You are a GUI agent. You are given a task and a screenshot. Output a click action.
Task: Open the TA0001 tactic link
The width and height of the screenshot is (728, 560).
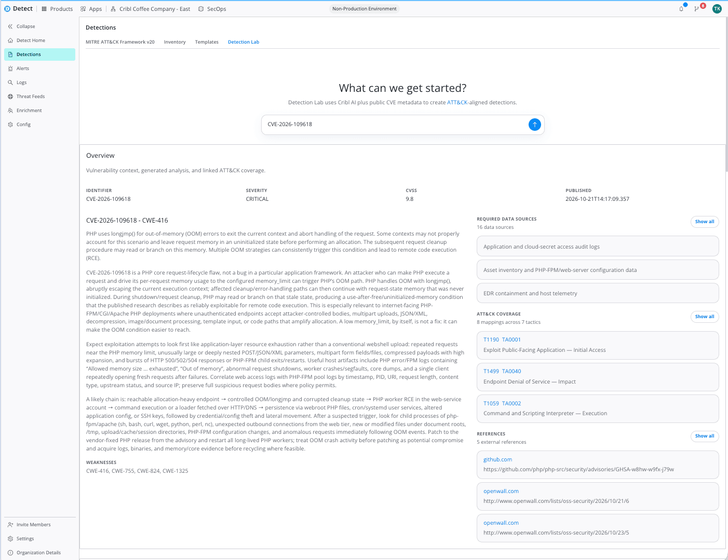(511, 340)
